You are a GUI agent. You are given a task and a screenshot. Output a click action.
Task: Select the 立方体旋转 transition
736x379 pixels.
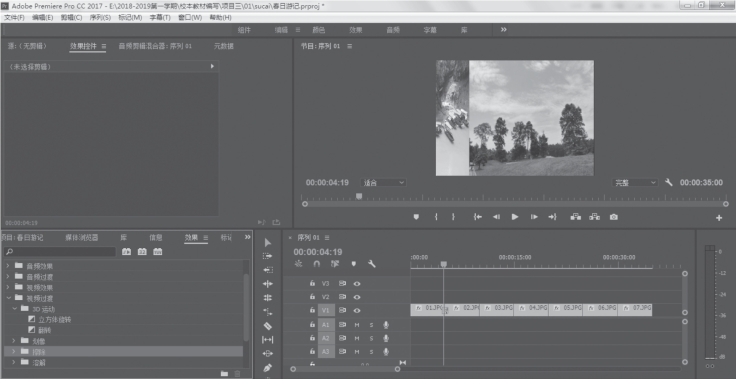point(54,319)
